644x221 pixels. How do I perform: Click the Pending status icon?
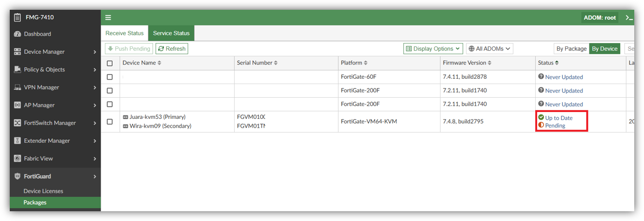click(x=541, y=125)
